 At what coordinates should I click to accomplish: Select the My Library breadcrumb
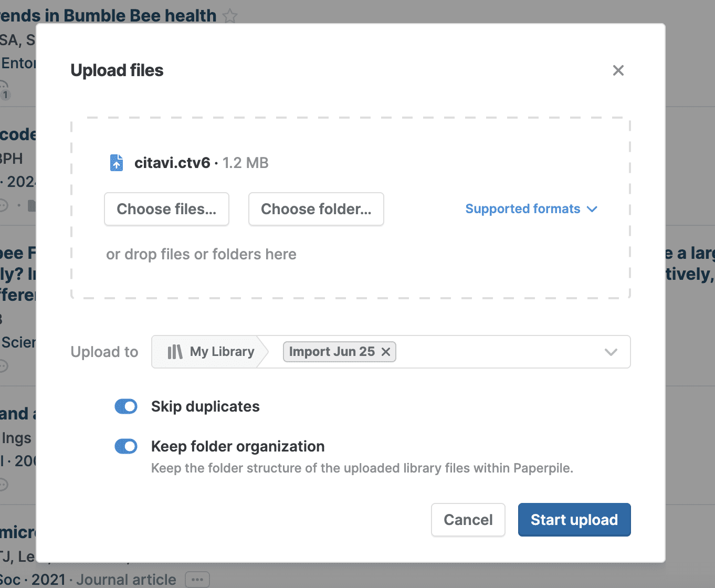tap(222, 352)
